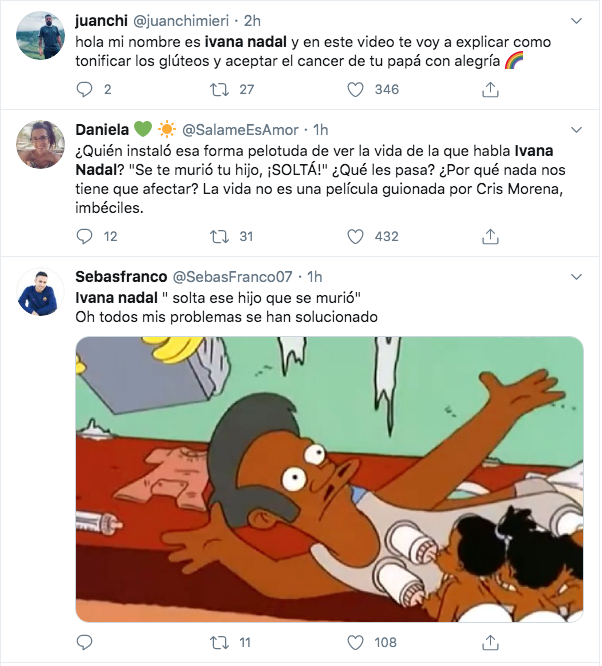Image resolution: width=602 pixels, height=666 pixels.
Task: Reply to Sebasfranco's tweet
Action: click(84, 641)
